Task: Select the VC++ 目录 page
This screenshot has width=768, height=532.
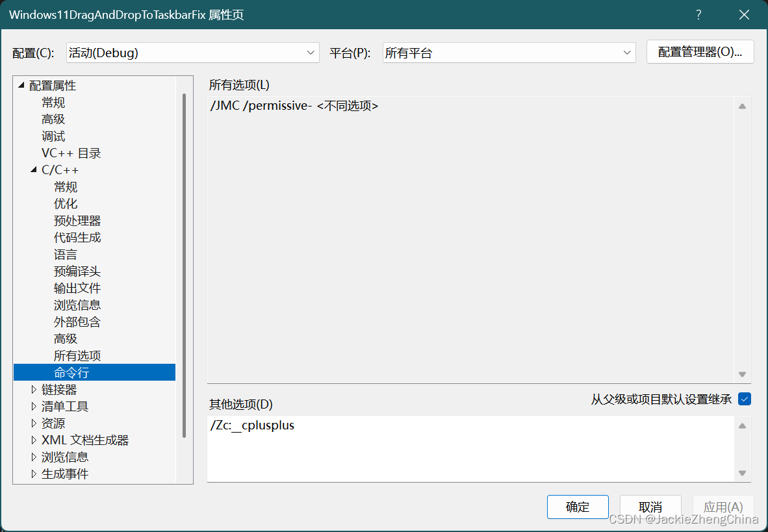Action: coord(71,153)
